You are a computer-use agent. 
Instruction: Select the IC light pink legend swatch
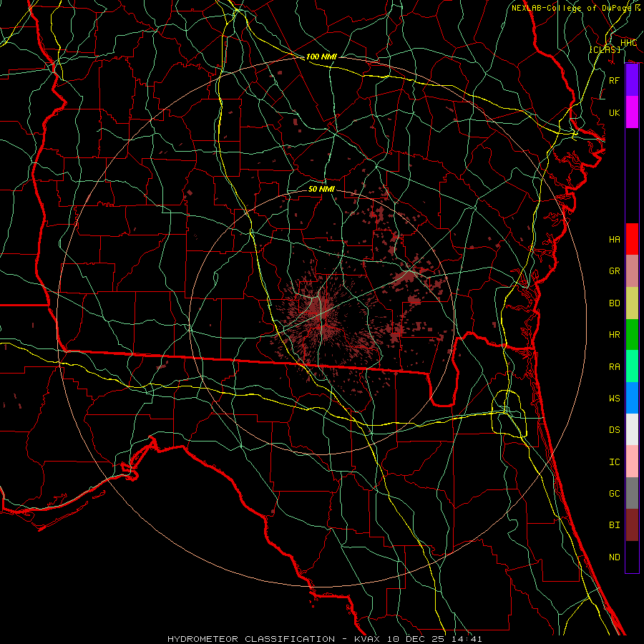tap(632, 462)
